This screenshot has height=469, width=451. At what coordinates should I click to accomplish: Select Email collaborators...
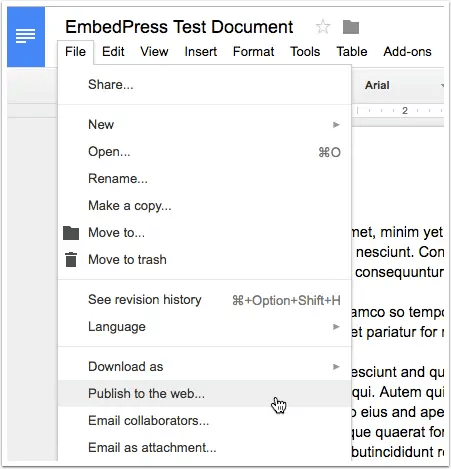pyautogui.click(x=205, y=421)
